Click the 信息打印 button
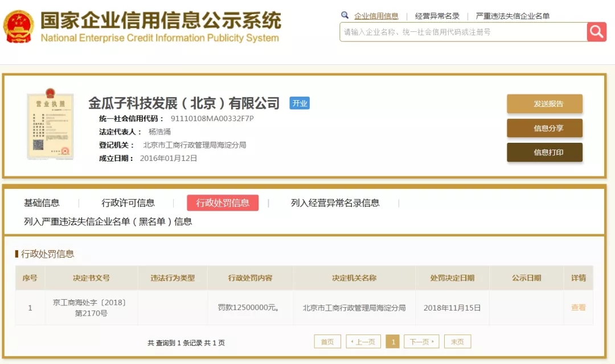The image size is (615, 364). (x=544, y=152)
